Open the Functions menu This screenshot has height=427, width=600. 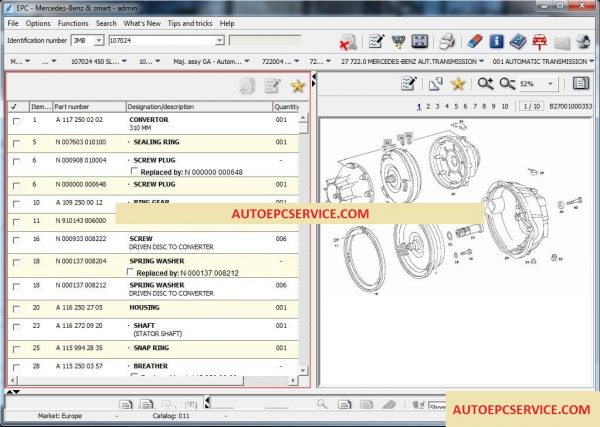tap(73, 23)
